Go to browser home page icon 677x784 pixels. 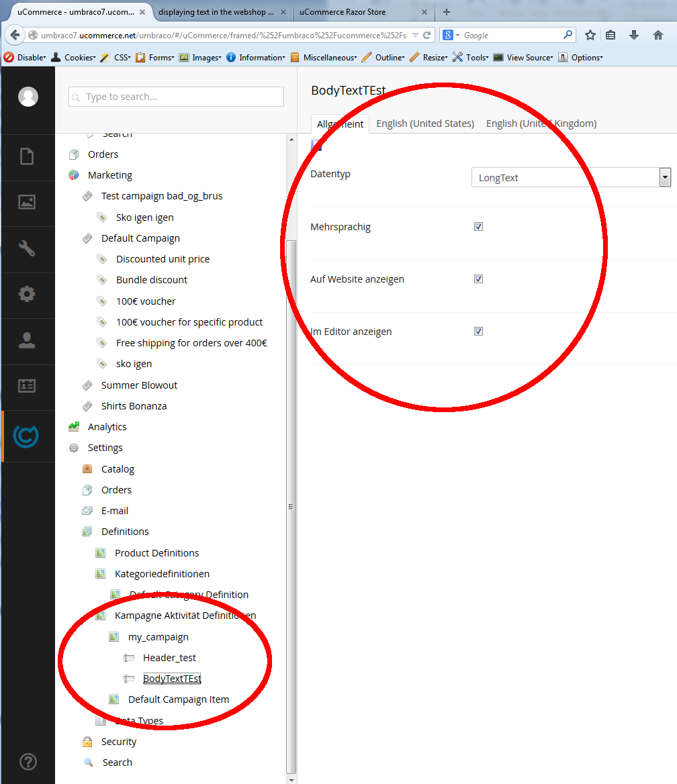point(658,35)
